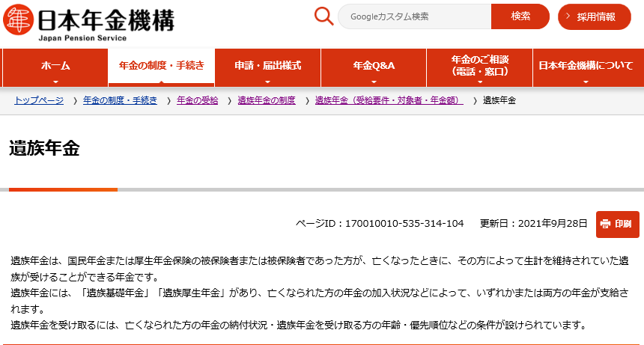
Task: Open 遺族年金の制度 breadcrumb link
Action: coord(266,100)
